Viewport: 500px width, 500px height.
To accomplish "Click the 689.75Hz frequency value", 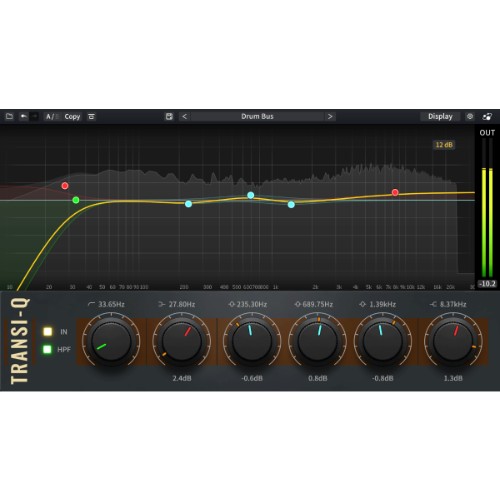I will click(x=318, y=304).
